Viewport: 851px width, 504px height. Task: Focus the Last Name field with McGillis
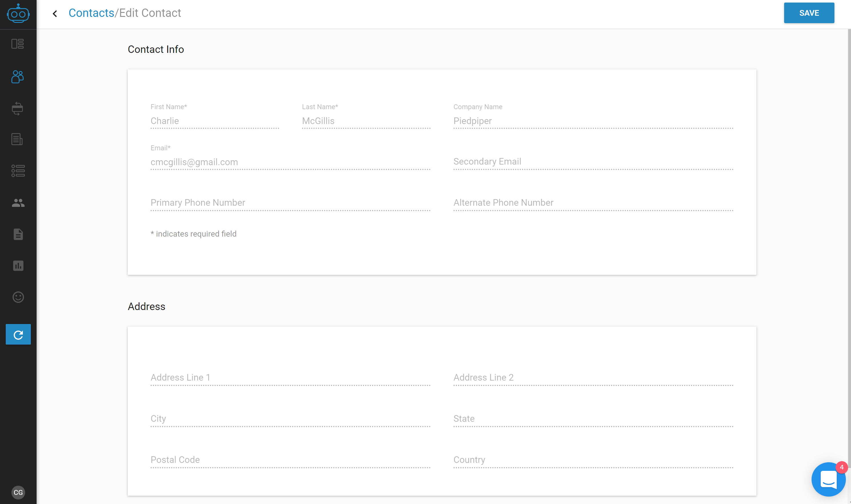tap(366, 121)
